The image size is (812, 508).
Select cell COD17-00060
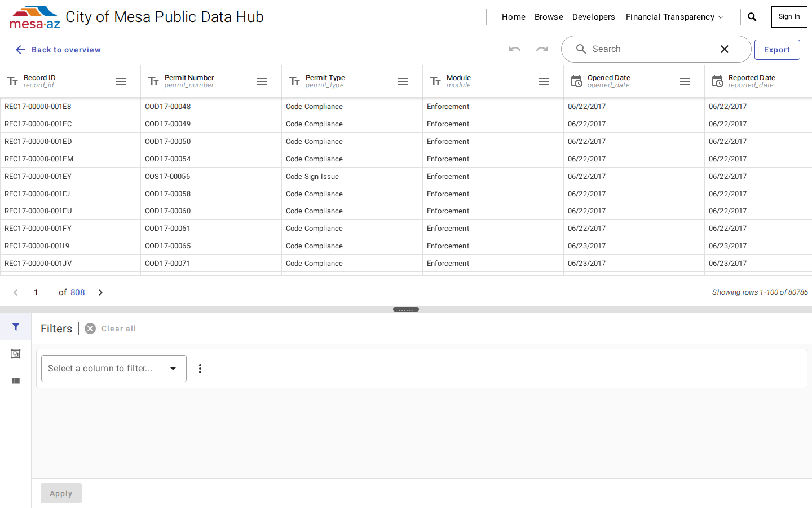tap(211, 211)
